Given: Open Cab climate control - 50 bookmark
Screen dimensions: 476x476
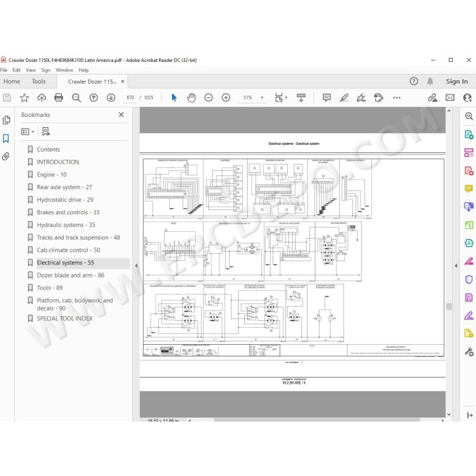Looking at the screenshot, I should pos(68,250).
